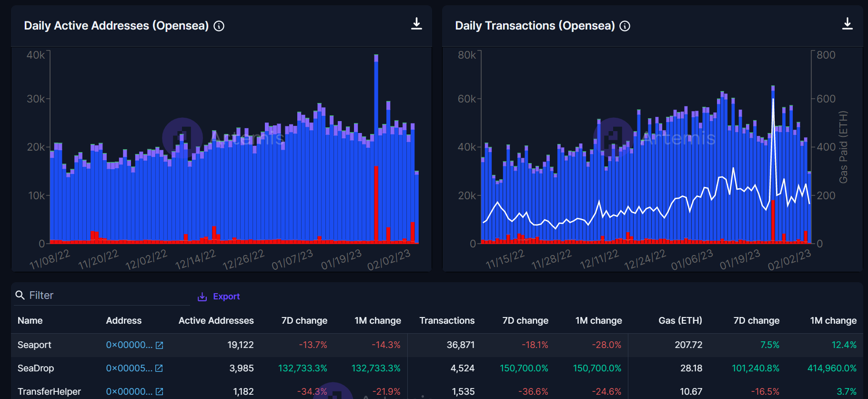Click the Gas Paid (ETH) axis label
868x399 pixels.
843,147
